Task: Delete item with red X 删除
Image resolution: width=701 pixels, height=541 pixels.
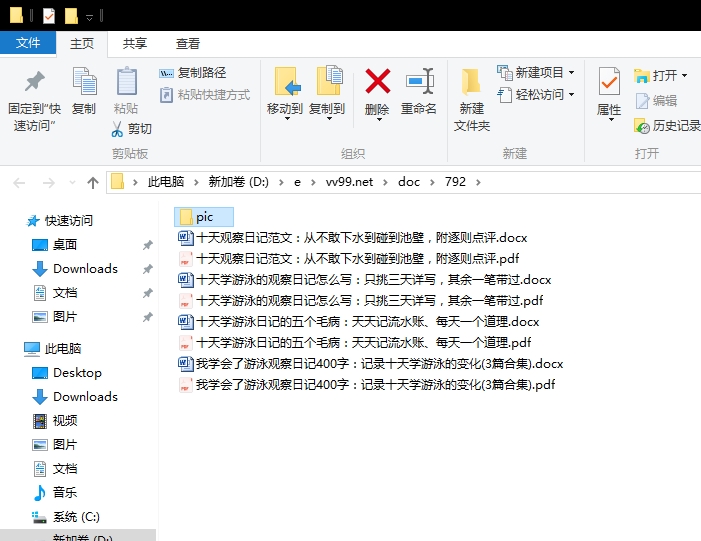Action: pos(377,94)
